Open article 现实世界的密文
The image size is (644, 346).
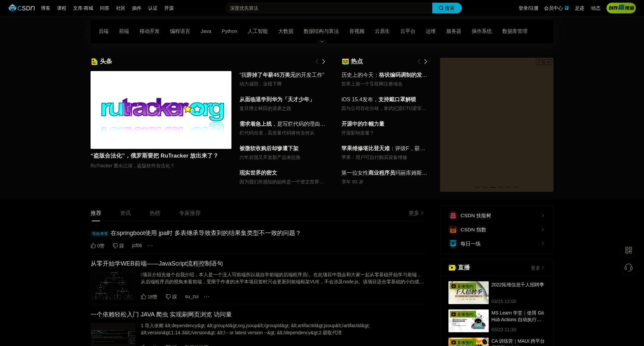[258, 173]
